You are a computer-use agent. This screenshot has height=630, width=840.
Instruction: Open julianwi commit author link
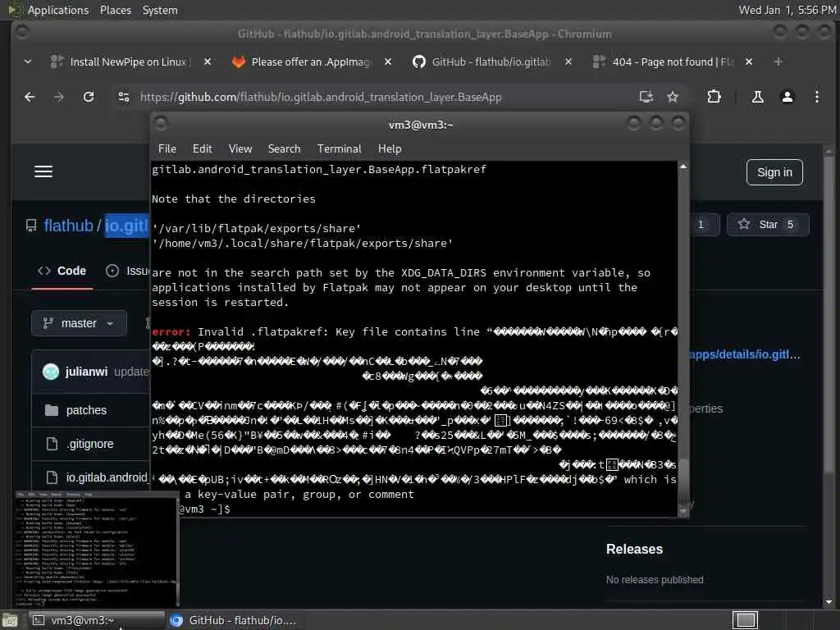[86, 372]
